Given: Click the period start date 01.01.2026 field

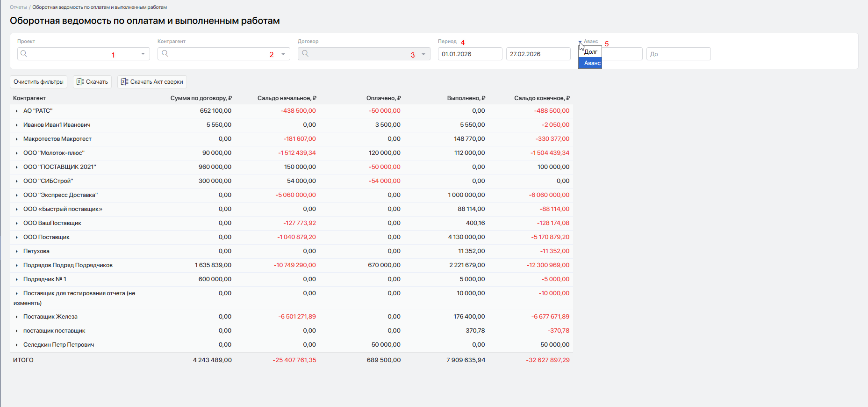Looking at the screenshot, I should click(469, 54).
